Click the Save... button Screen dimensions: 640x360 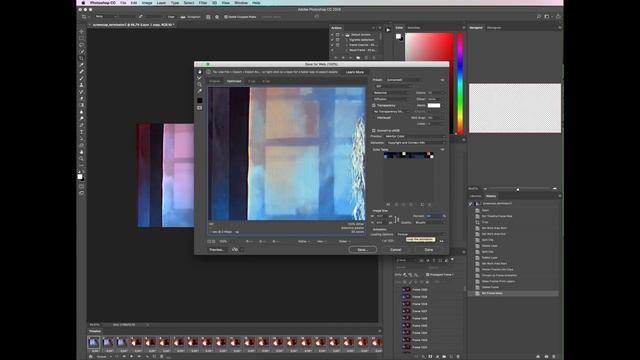(363, 249)
